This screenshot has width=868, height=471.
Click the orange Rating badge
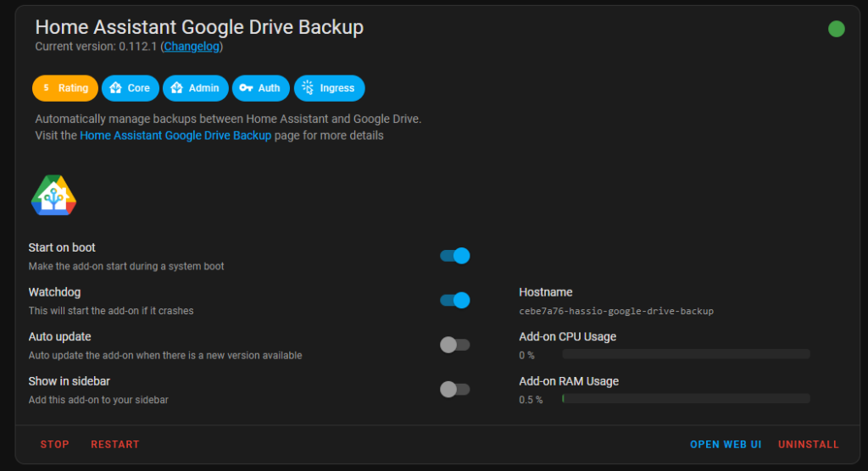64,88
